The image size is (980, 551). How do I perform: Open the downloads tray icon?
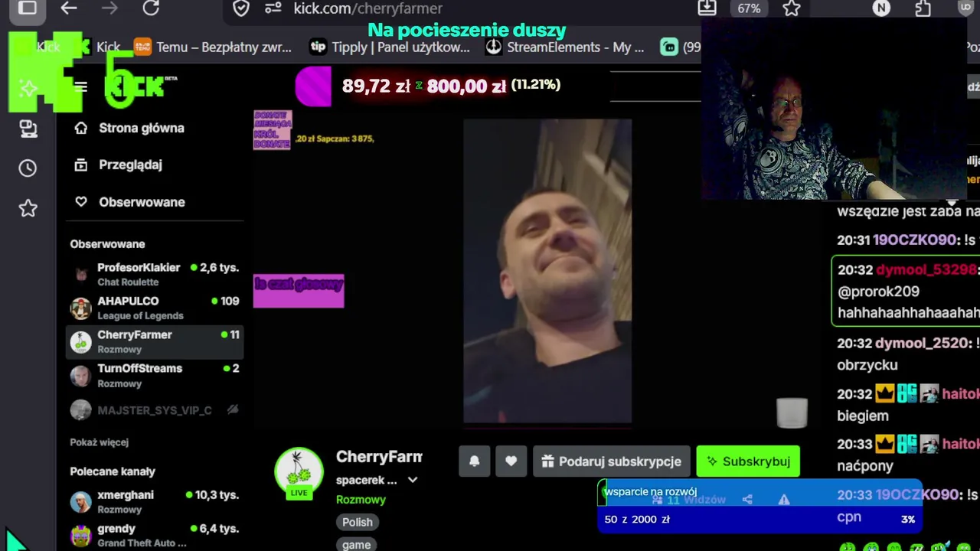pos(707,8)
